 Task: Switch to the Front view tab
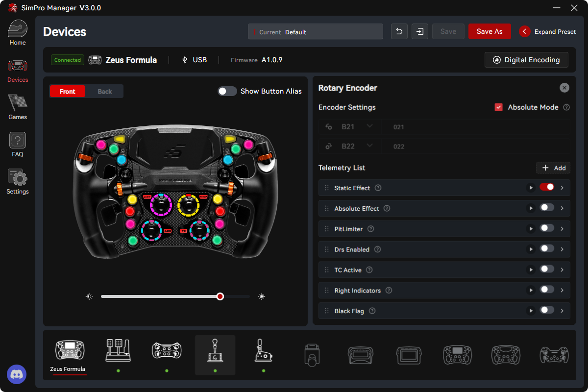coord(68,91)
